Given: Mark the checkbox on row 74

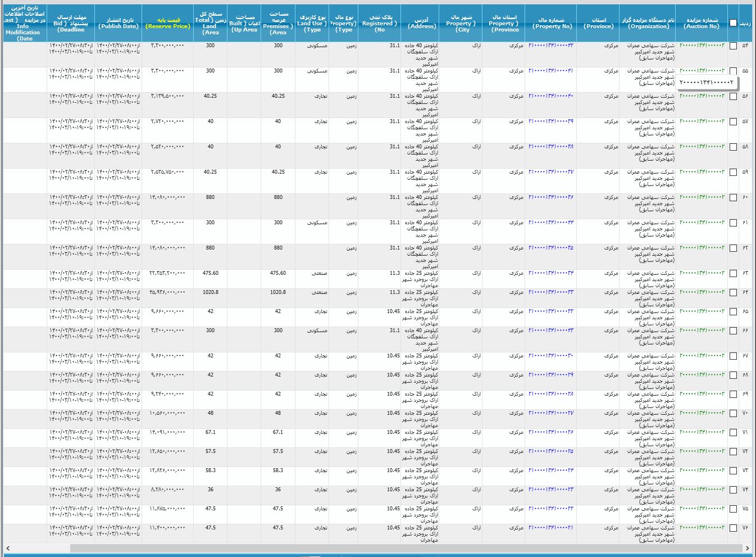Looking at the screenshot, I should point(733,490).
